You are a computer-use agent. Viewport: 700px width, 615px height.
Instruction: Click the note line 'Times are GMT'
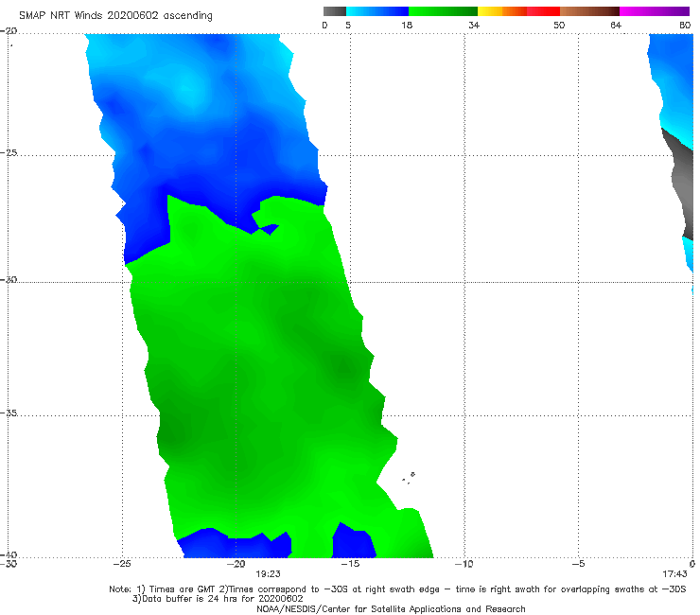[x=183, y=589]
